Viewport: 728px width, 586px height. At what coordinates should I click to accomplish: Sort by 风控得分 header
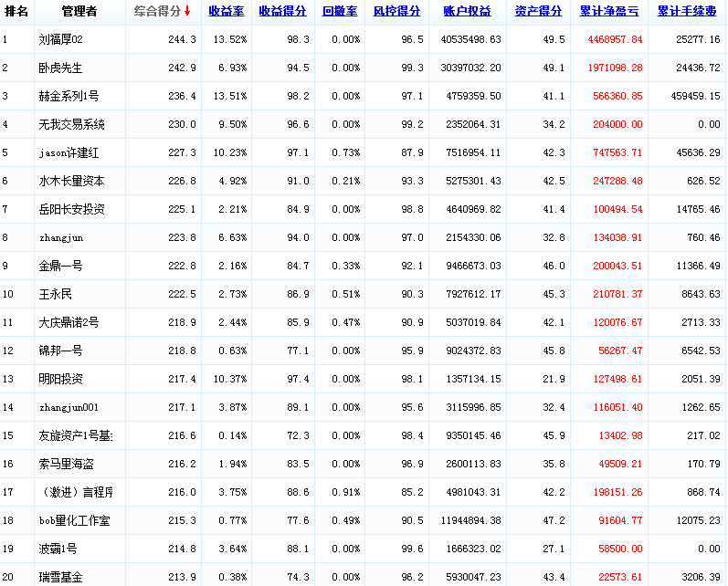pos(396,12)
